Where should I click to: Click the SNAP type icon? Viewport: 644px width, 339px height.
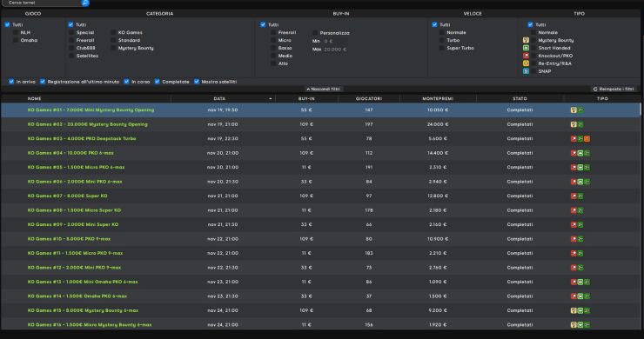click(526, 71)
